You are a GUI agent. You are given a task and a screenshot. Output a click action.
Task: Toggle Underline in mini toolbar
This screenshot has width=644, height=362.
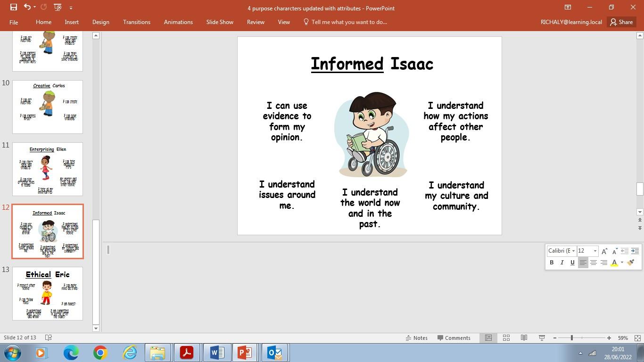pyautogui.click(x=572, y=263)
